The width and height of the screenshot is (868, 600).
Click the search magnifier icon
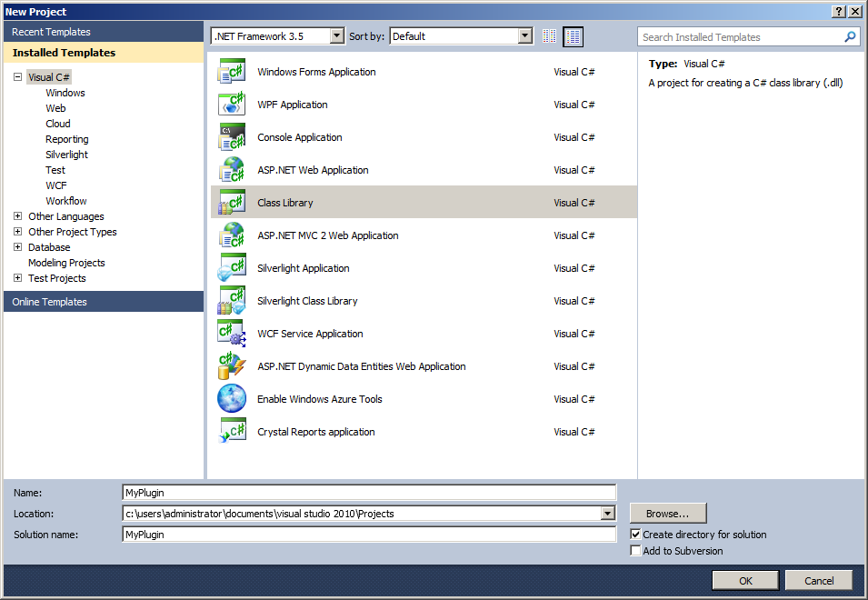(850, 37)
